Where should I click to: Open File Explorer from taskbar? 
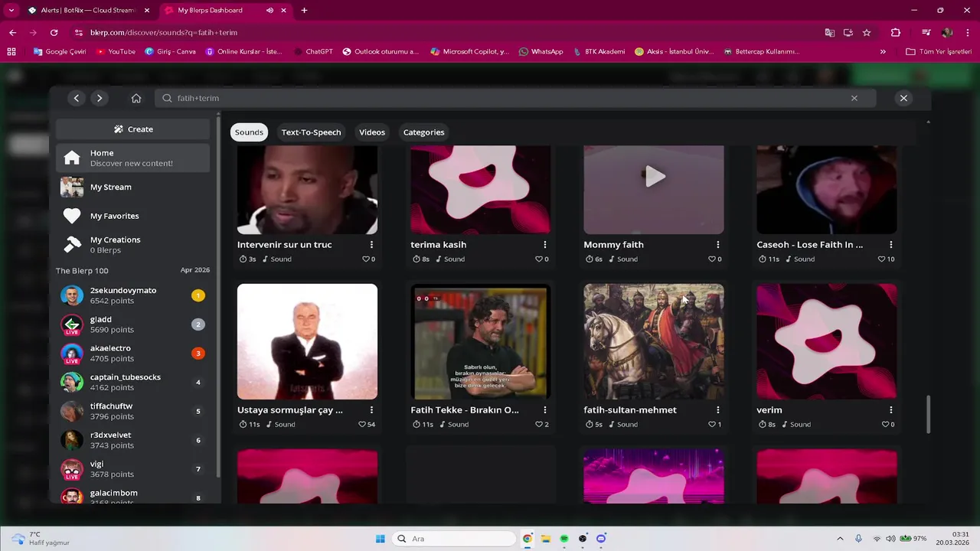click(546, 539)
